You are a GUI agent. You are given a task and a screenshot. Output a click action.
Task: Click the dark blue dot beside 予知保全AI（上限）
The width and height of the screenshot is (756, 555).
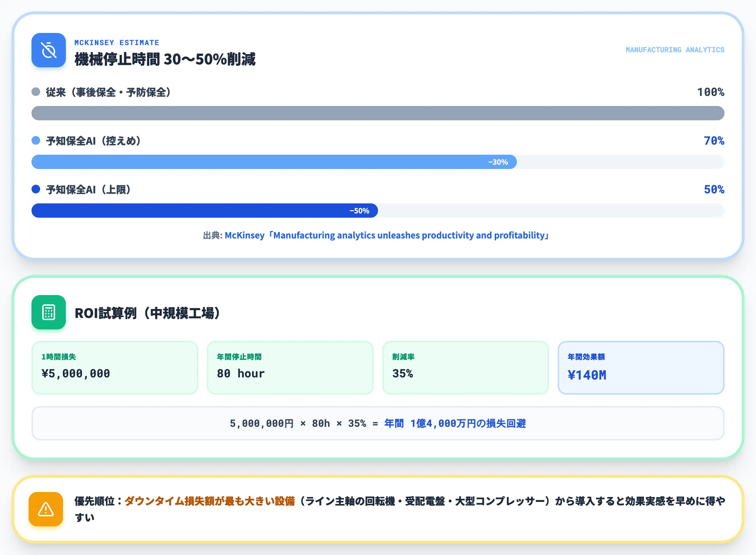tap(36, 189)
